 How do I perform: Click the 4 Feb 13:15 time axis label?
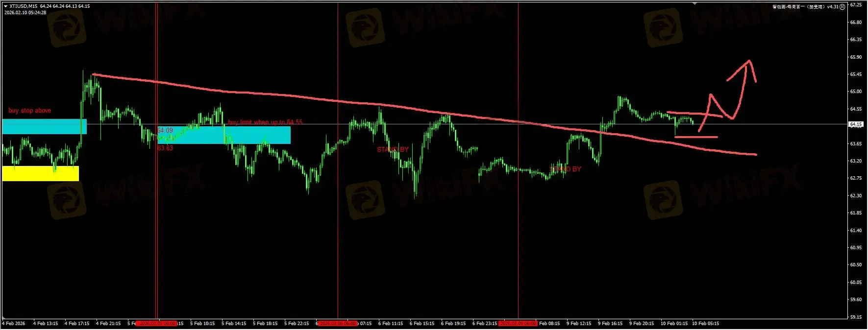pyautogui.click(x=46, y=324)
